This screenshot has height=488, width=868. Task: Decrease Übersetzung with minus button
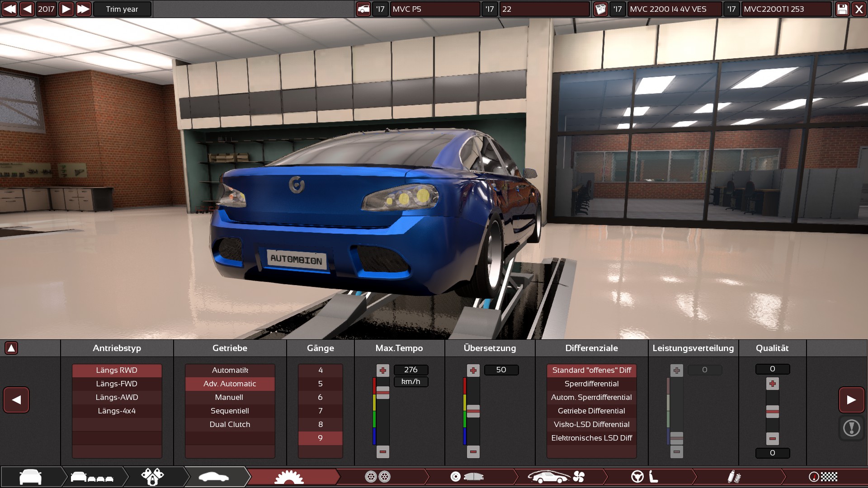[473, 452]
